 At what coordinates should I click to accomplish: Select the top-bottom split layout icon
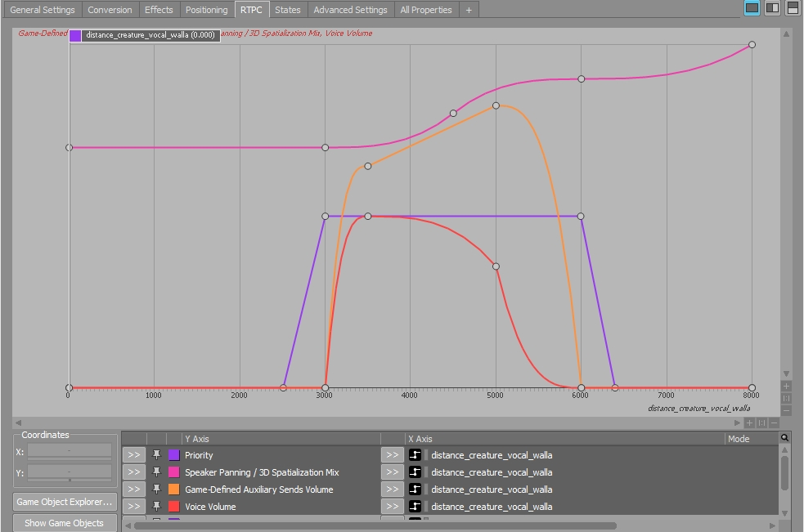793,7
